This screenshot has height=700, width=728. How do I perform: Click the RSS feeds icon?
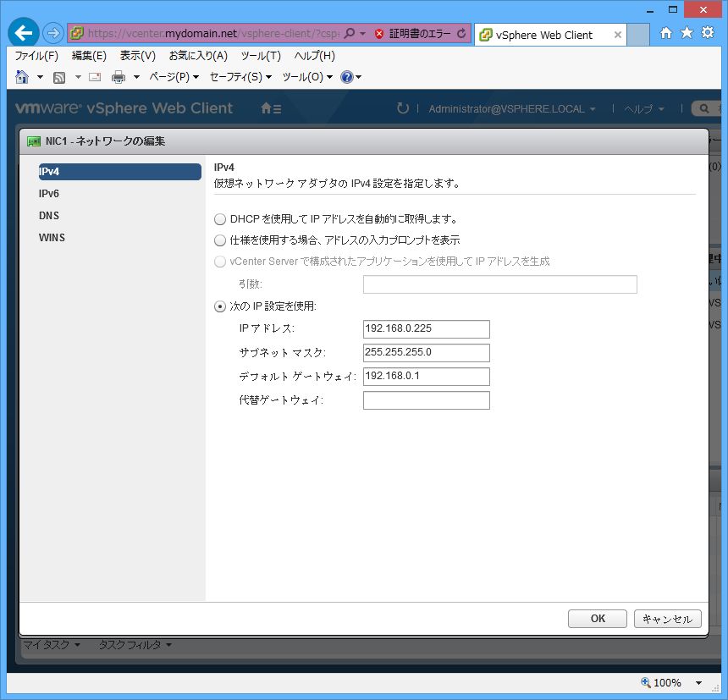[x=59, y=77]
